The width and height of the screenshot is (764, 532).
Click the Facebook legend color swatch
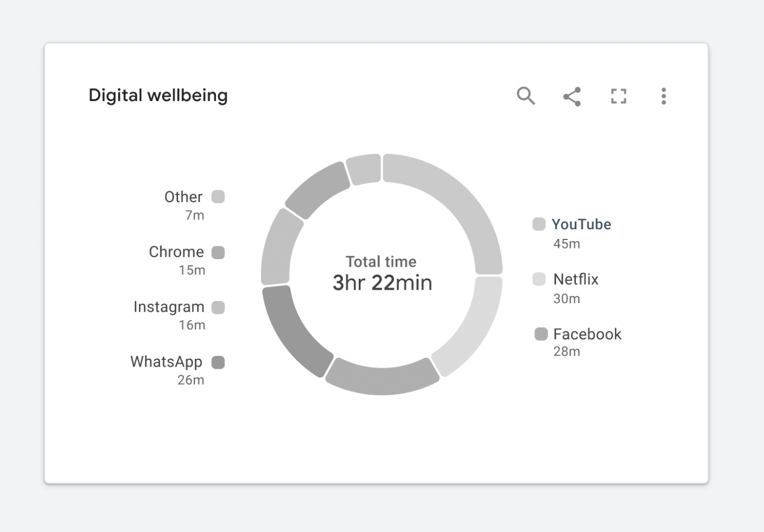point(541,334)
